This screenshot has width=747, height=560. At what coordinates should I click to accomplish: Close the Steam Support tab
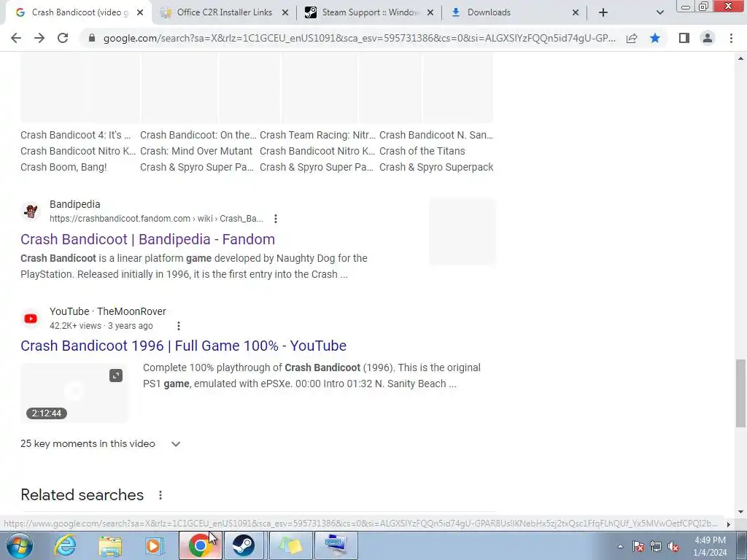(x=430, y=13)
